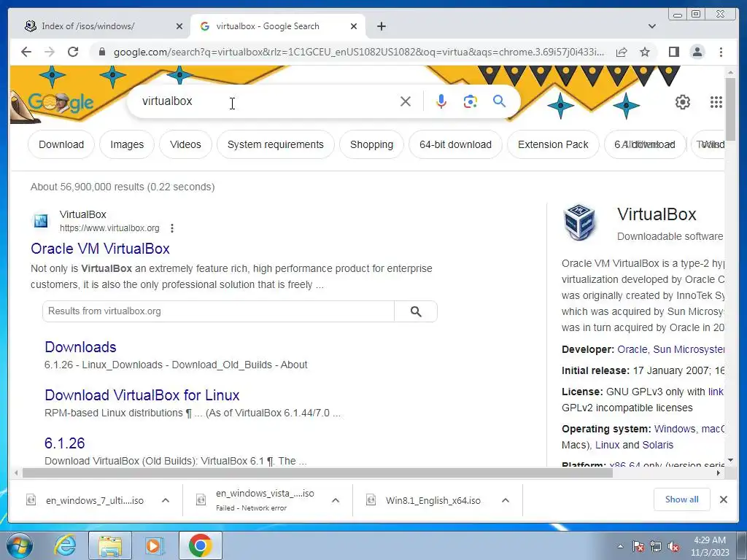The width and height of the screenshot is (747, 560).
Task: Reload the current page
Action: [x=73, y=52]
